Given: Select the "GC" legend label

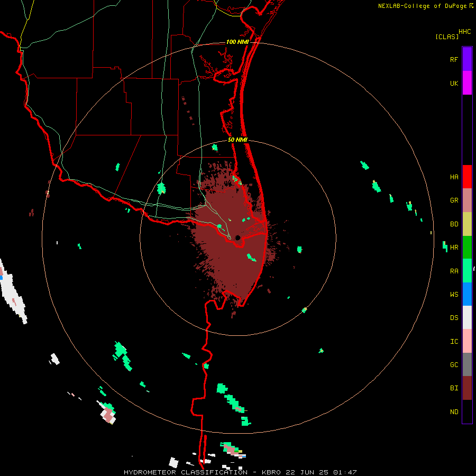Looking at the screenshot, I should pyautogui.click(x=454, y=365).
